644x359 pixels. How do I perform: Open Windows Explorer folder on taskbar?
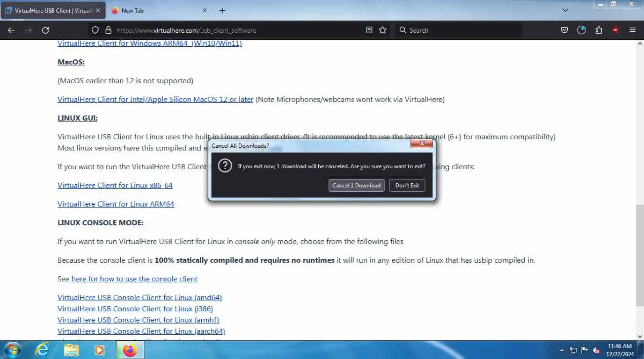click(71, 350)
